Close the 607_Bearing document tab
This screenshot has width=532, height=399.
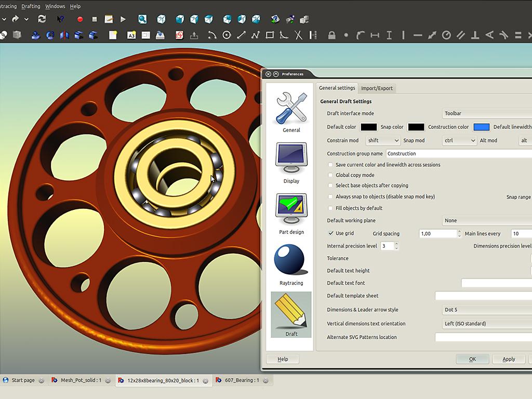point(265,381)
